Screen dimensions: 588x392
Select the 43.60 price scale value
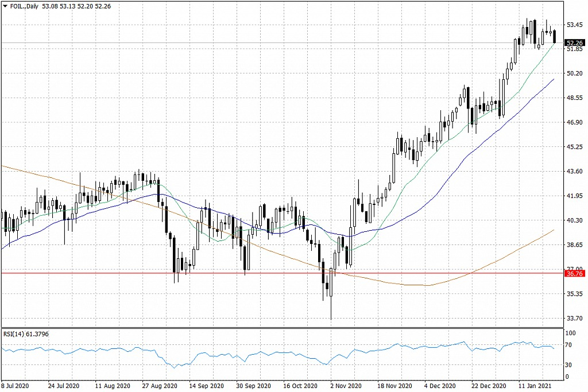coord(575,172)
